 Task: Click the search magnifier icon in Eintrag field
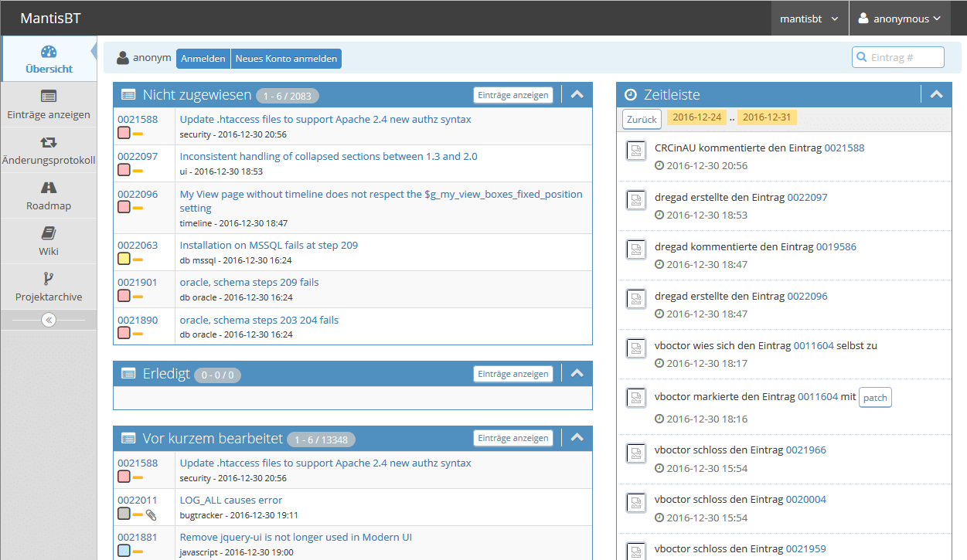coord(862,57)
